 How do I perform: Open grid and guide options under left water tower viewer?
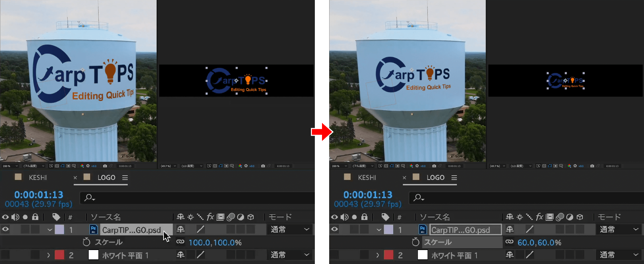click(x=74, y=166)
